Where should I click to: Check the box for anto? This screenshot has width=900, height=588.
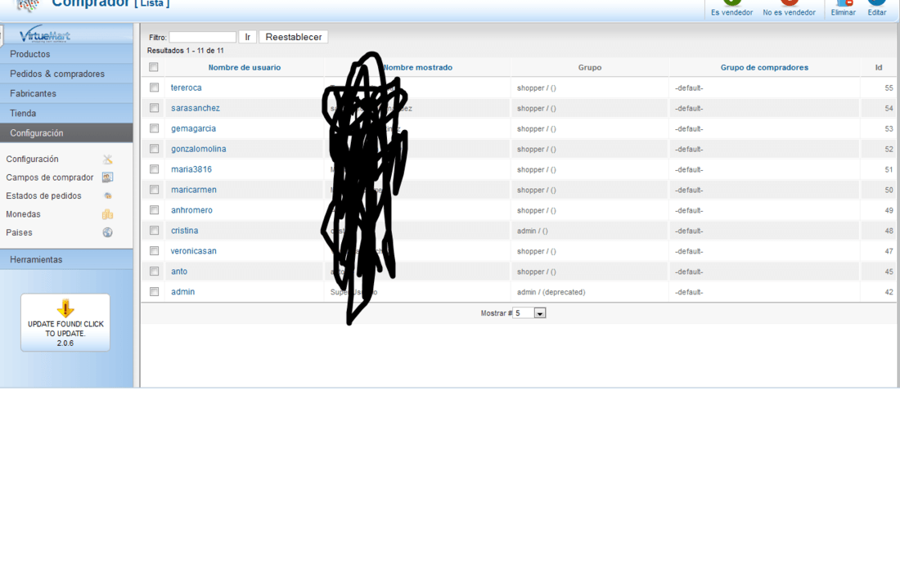click(155, 271)
